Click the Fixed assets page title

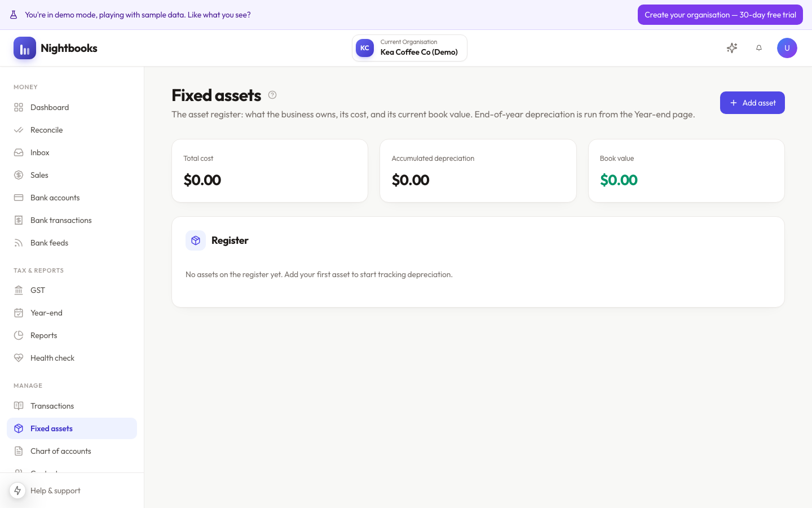(217, 95)
